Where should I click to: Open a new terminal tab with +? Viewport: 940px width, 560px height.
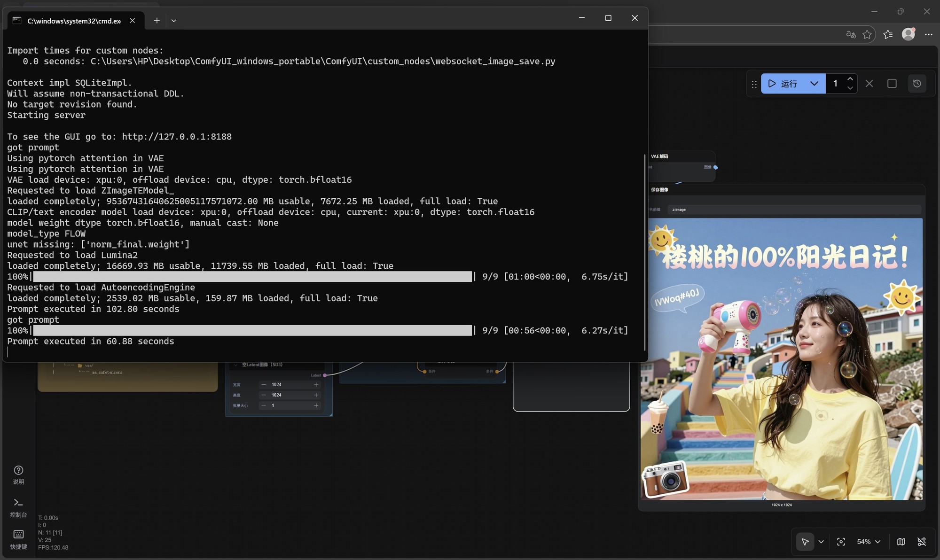point(157,20)
